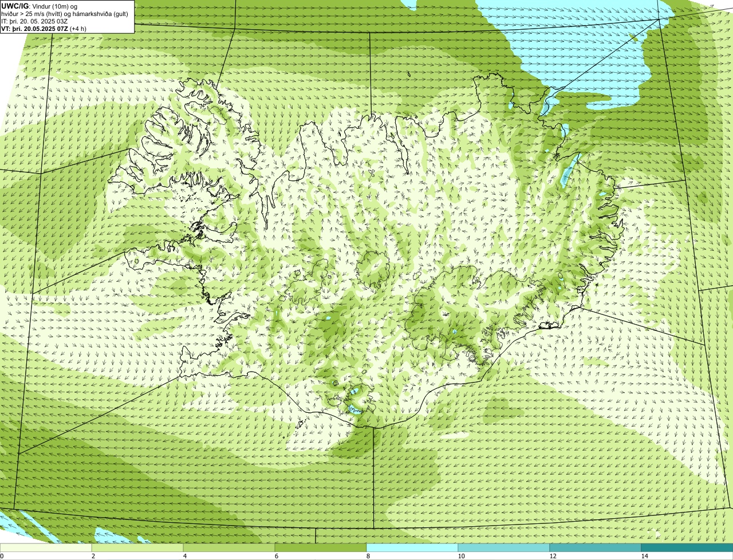Click the '4' tick label under the color bar

tap(185, 556)
